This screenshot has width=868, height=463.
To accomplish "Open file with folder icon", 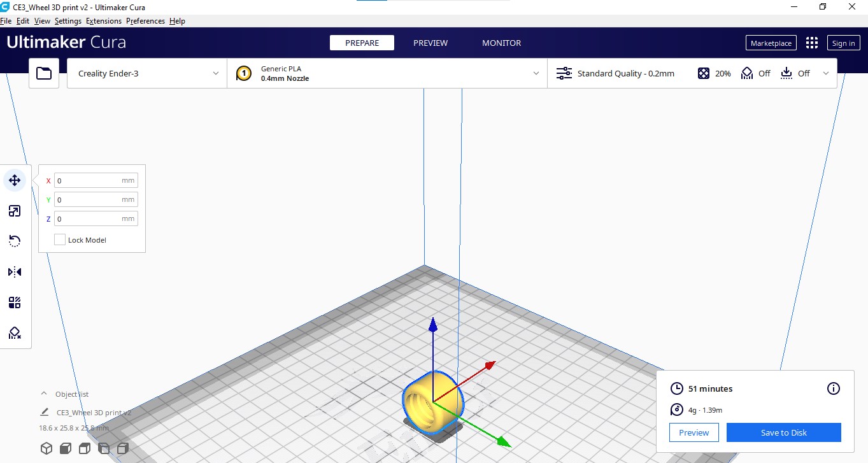I will [44, 73].
